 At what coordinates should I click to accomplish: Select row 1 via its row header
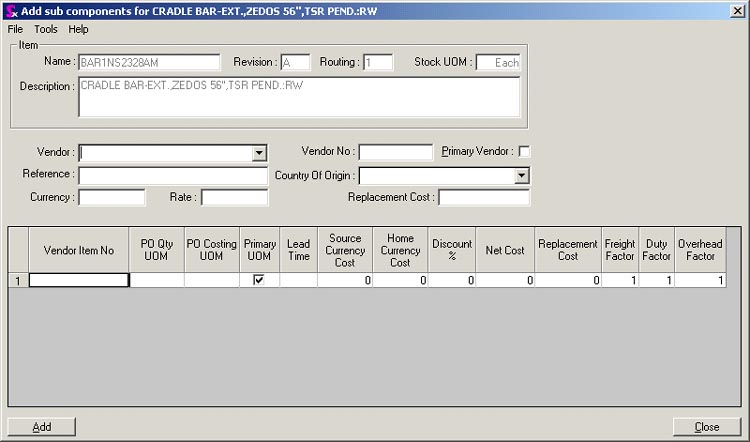coord(18,280)
